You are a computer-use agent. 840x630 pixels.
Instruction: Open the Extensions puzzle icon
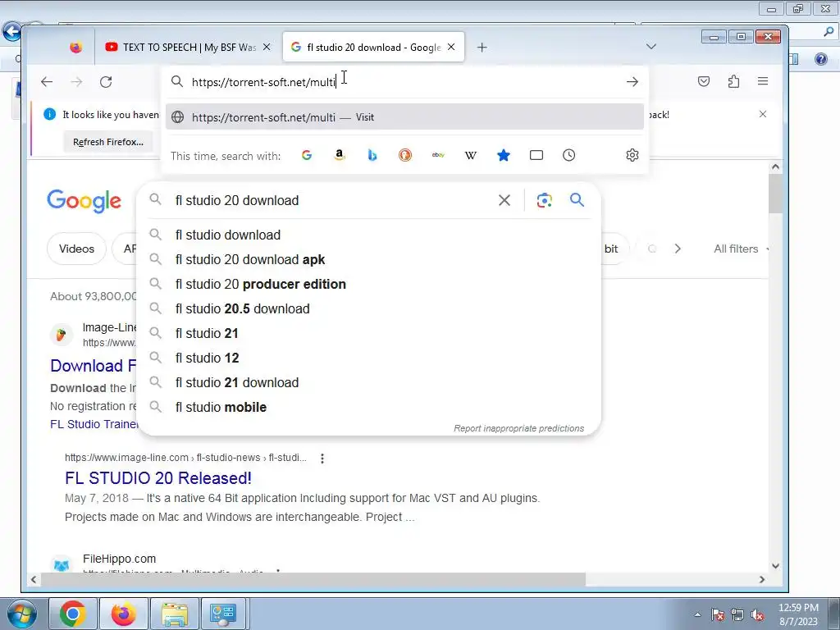[x=733, y=81]
